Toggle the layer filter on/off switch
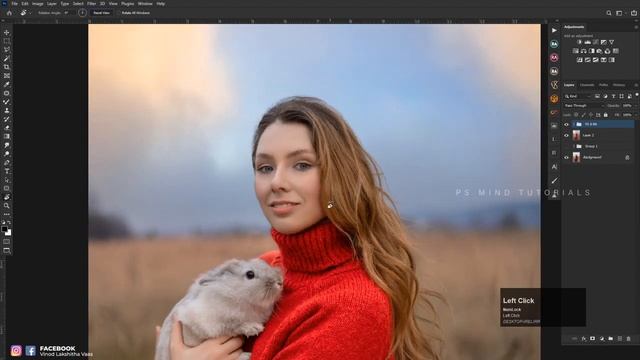The image size is (640, 360). click(x=637, y=95)
